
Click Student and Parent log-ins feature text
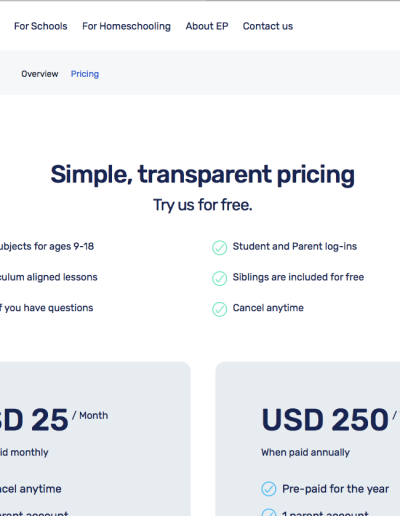click(295, 247)
